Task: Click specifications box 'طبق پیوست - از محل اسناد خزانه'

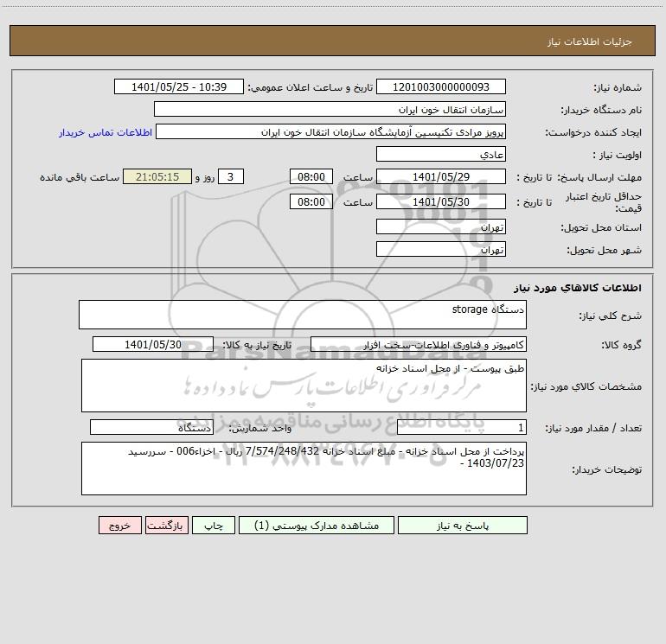Action: 304,386
